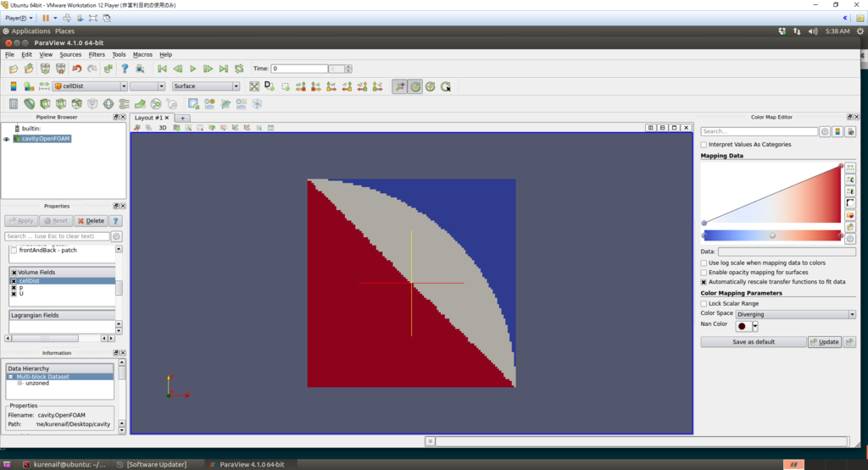The image size is (868, 470).
Task: Open the Nan Color dropdown arrow
Action: (755, 326)
